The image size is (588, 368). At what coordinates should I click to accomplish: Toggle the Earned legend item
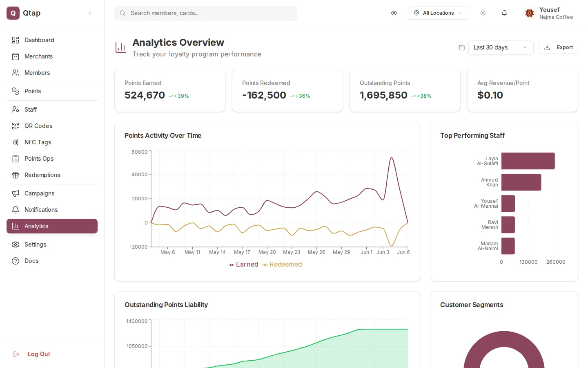tap(243, 265)
